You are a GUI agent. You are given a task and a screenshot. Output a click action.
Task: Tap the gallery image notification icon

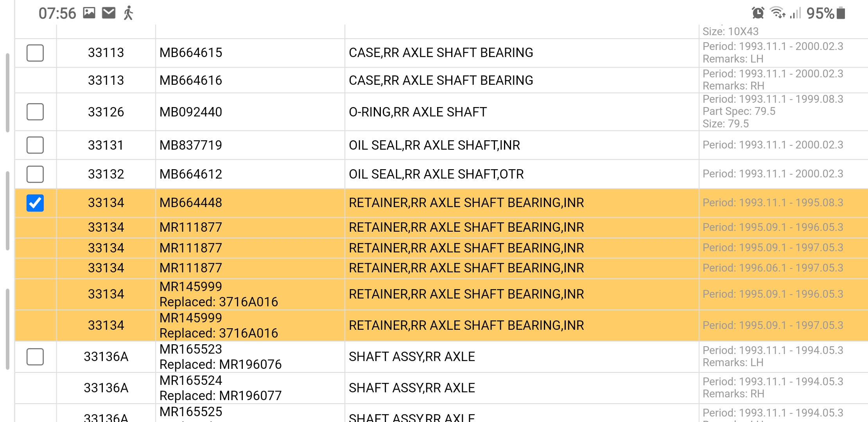[x=89, y=13]
